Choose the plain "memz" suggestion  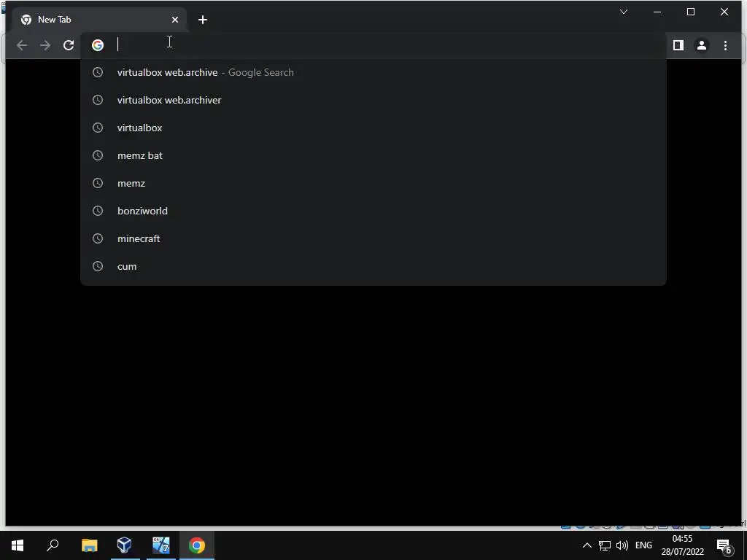(373, 183)
